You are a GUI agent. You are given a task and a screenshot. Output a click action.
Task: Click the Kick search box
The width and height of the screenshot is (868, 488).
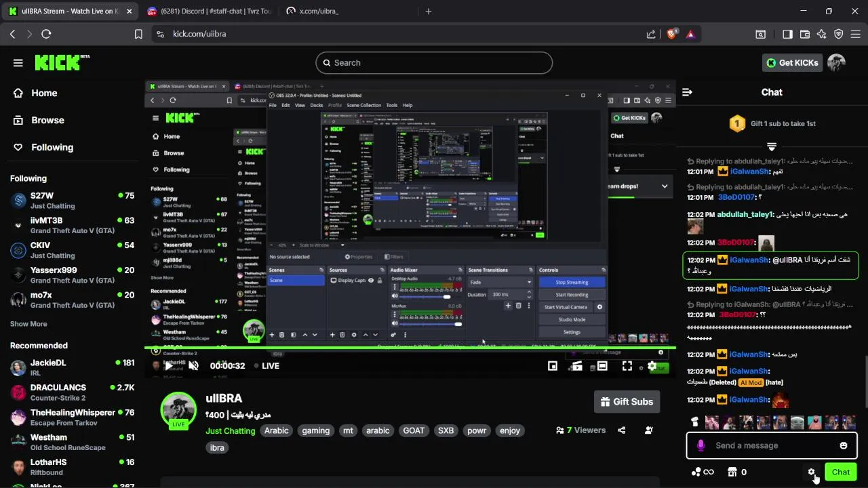[x=434, y=63]
